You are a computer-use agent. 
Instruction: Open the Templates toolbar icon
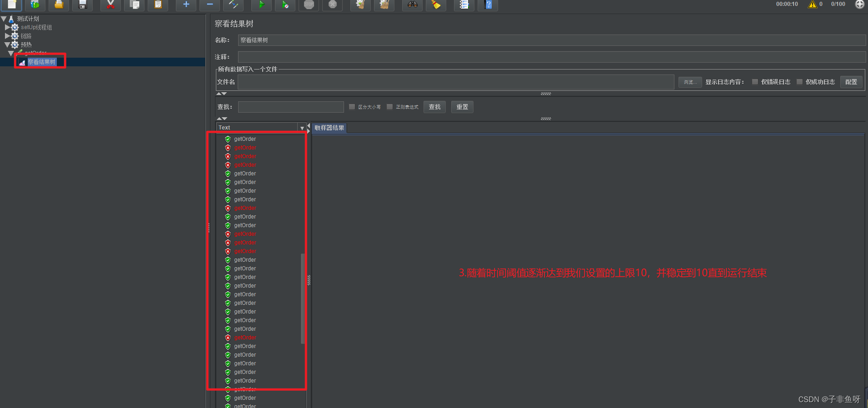click(35, 5)
